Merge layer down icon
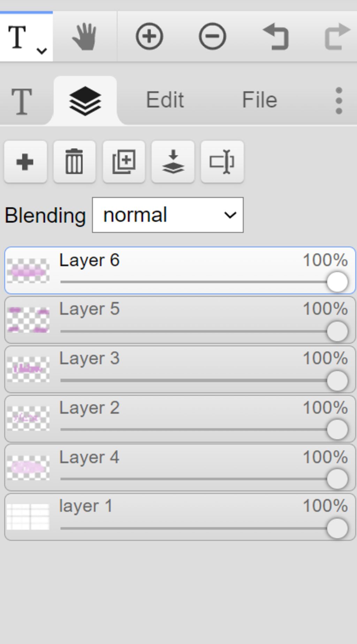This screenshot has width=357, height=644. point(173,162)
